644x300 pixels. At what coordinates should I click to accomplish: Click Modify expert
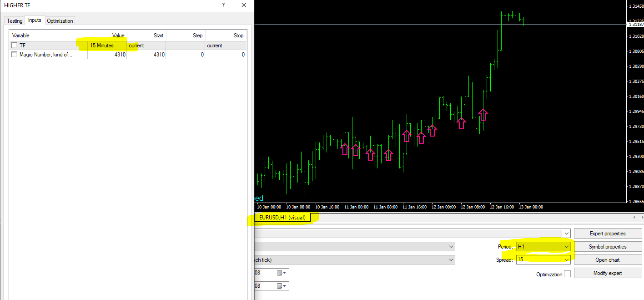click(x=608, y=273)
